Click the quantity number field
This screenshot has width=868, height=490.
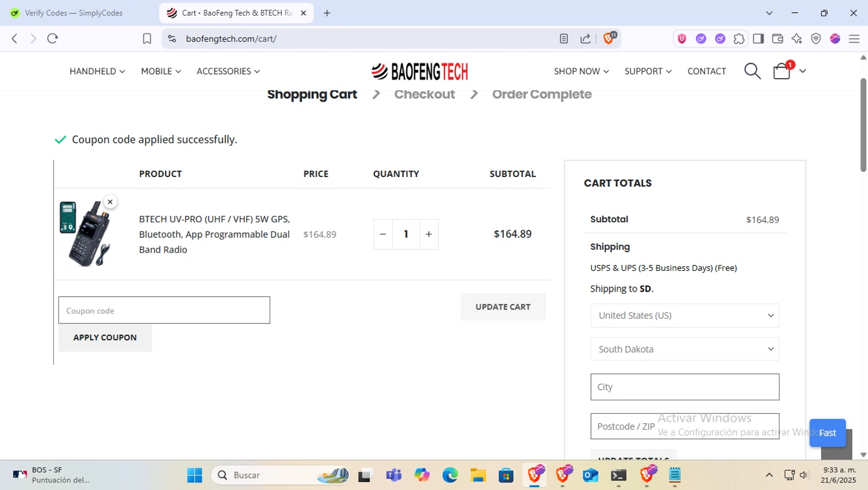tap(406, 234)
